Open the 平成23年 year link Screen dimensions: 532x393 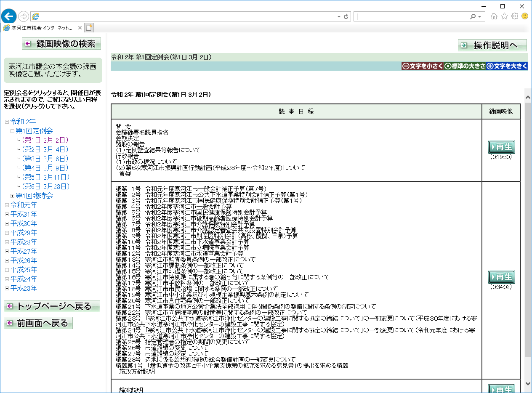24,288
